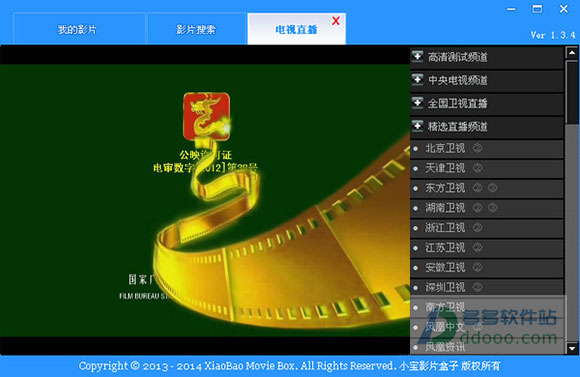
Task: Play source 2 of 天津卫视
Action: (x=478, y=168)
